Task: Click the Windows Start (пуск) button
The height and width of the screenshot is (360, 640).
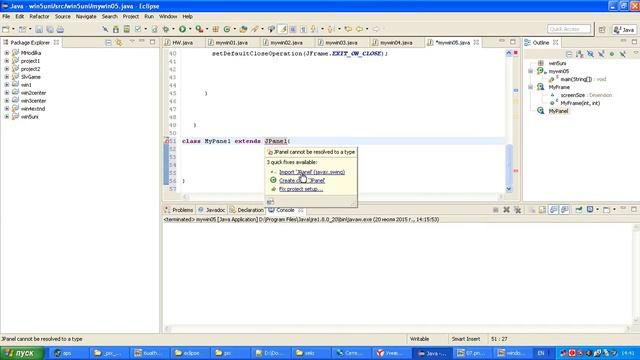Action: (x=22, y=353)
